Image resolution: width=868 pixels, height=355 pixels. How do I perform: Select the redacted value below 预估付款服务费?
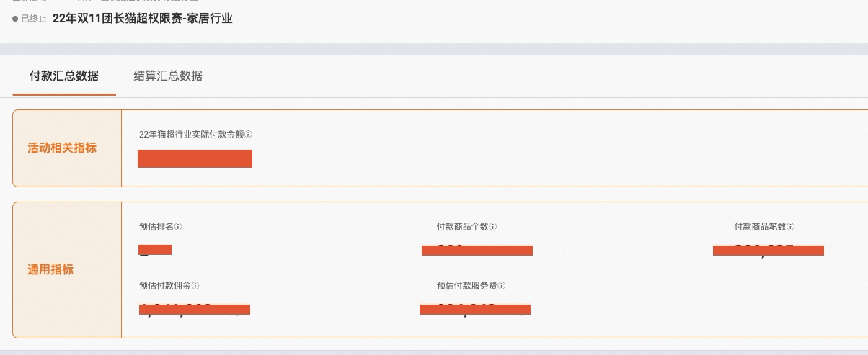(x=475, y=310)
